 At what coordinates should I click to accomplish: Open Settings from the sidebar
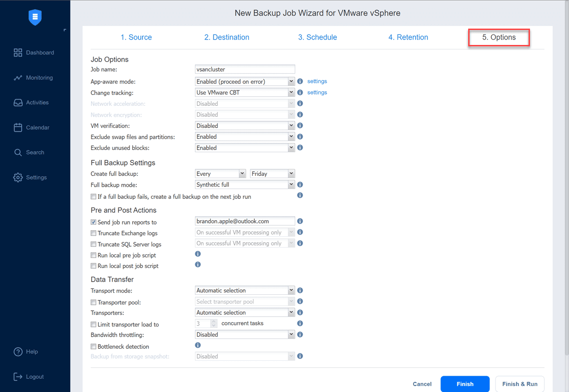coord(35,177)
